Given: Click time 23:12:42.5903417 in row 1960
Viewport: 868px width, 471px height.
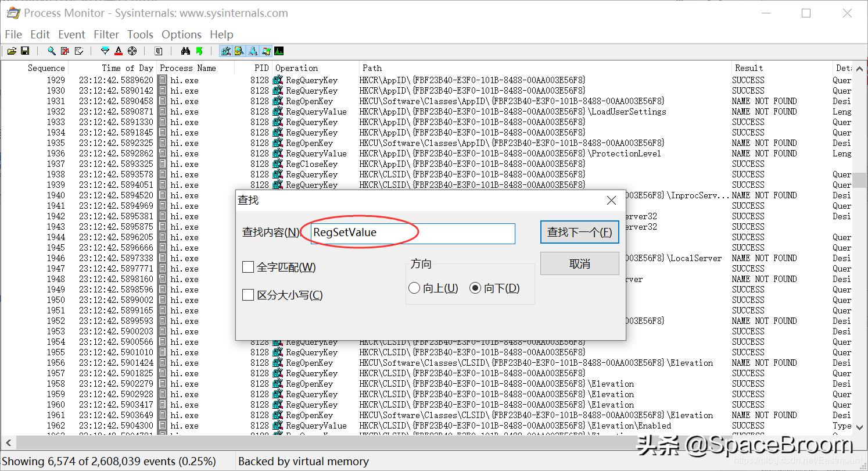Looking at the screenshot, I should click(x=116, y=405).
